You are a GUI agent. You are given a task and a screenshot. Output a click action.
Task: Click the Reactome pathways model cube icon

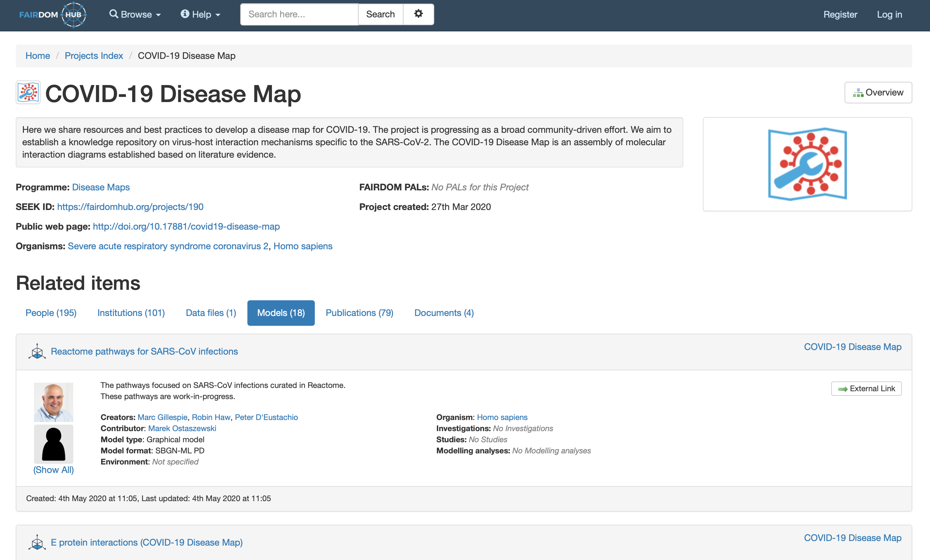[37, 351]
